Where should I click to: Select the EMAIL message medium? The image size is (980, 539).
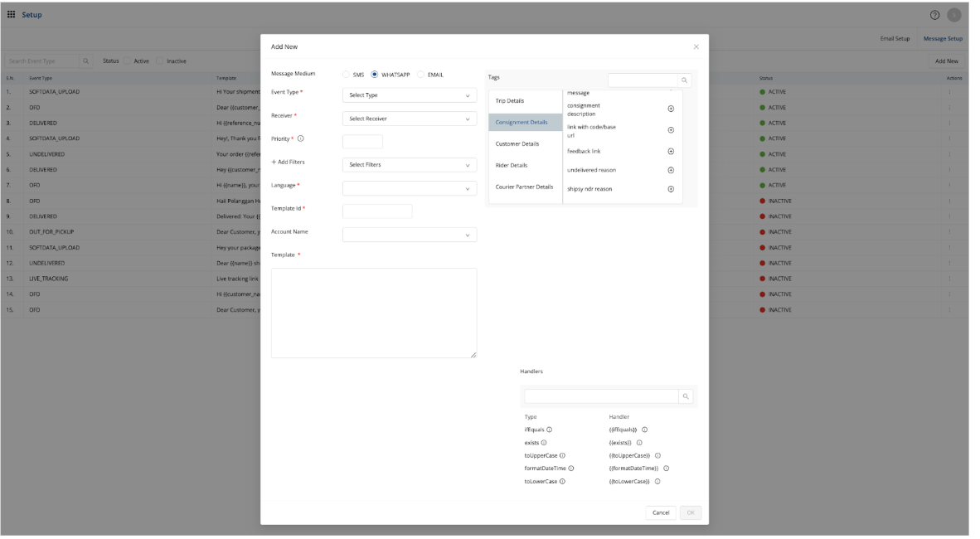pyautogui.click(x=421, y=75)
